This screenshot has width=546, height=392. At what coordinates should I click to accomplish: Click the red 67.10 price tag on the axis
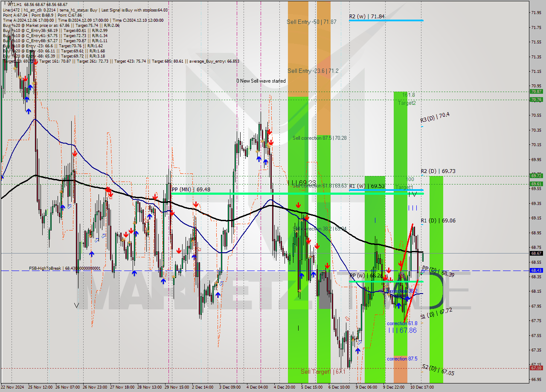536,368
